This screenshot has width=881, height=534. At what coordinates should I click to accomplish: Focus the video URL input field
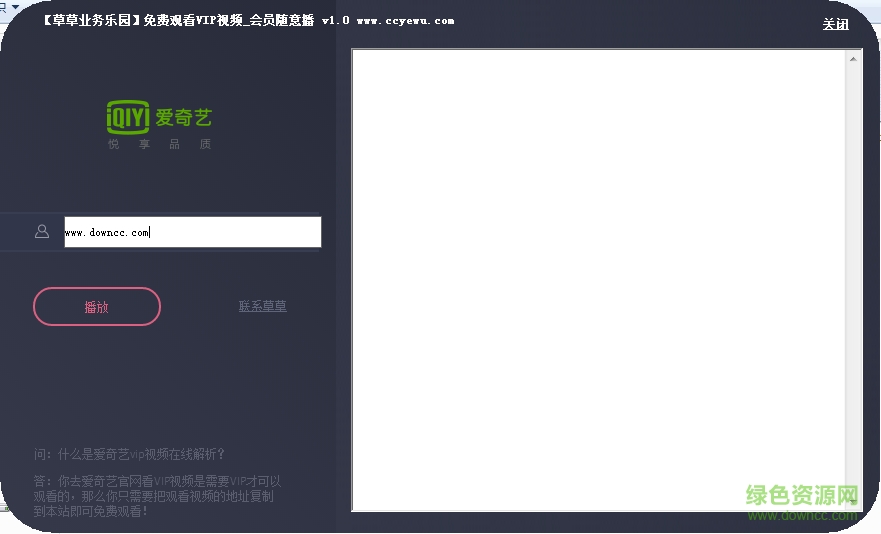pyautogui.click(x=193, y=232)
